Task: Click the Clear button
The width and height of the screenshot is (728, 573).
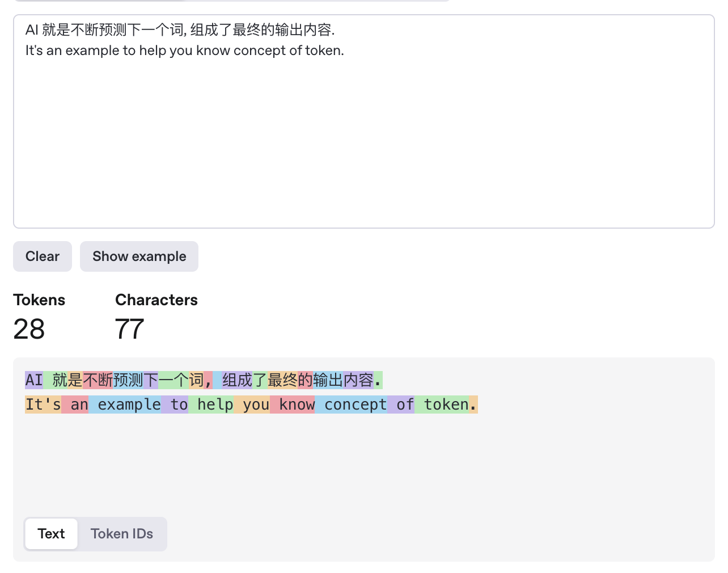Action: click(x=43, y=256)
